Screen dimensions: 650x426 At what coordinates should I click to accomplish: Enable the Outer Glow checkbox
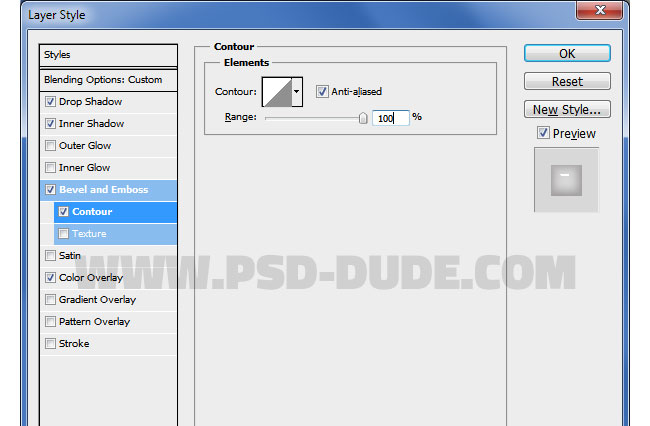pyautogui.click(x=50, y=145)
